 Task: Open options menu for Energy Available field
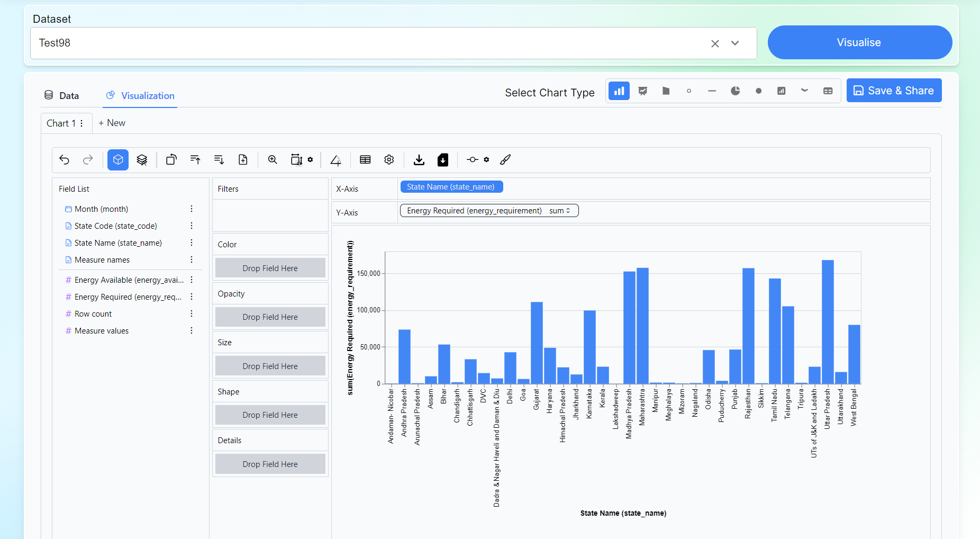(192, 280)
